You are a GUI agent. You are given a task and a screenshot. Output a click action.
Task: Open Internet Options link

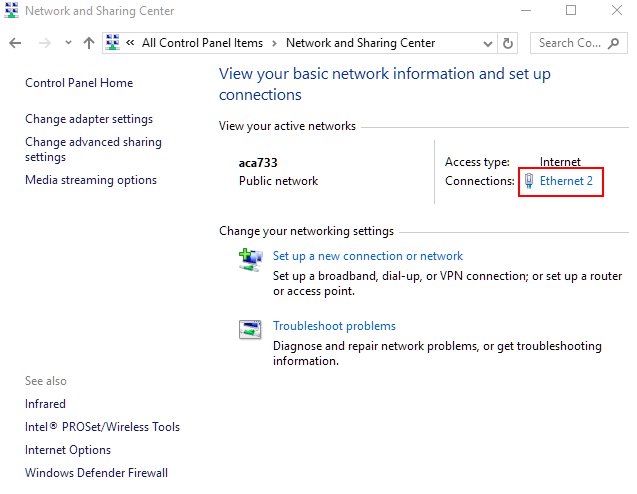(68, 450)
